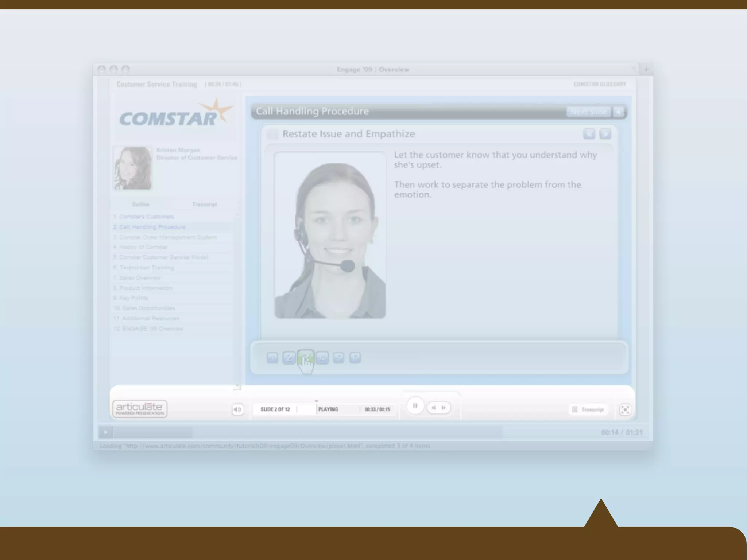
Task: Click the volume speaker icon
Action: pos(237,409)
